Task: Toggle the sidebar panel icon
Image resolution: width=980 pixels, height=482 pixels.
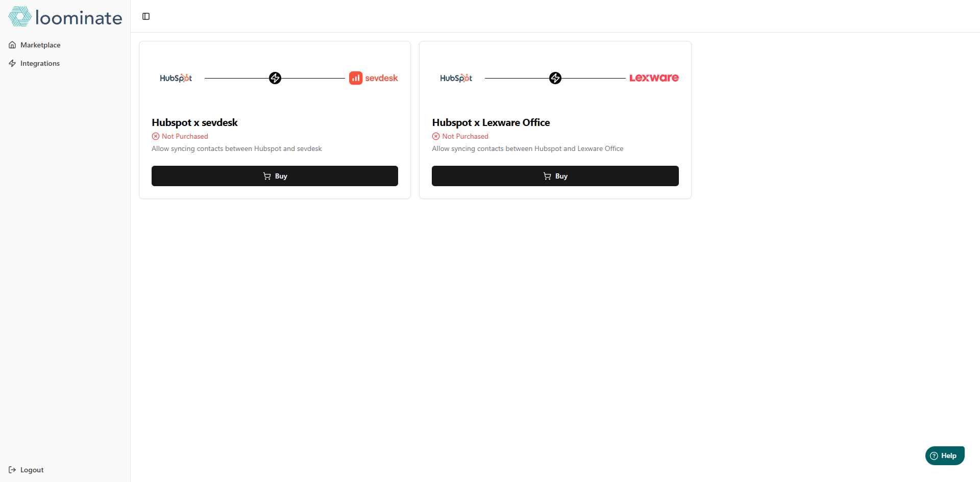Action: pos(146,16)
